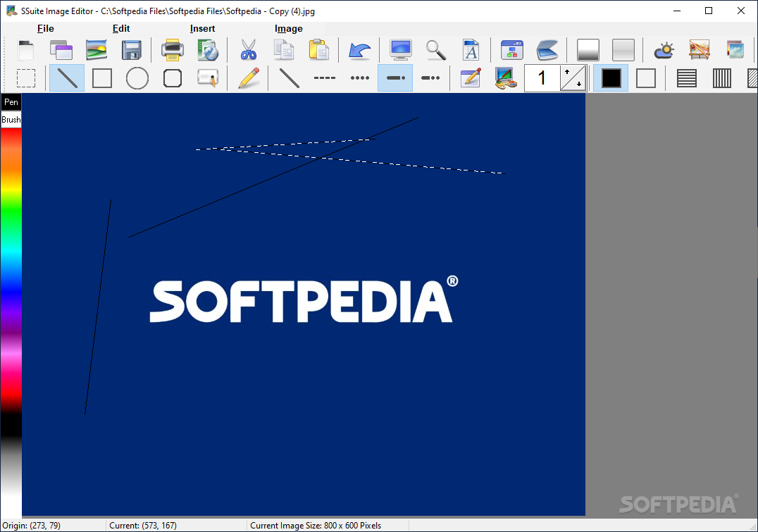Click the Current Image Size status text

click(x=316, y=525)
